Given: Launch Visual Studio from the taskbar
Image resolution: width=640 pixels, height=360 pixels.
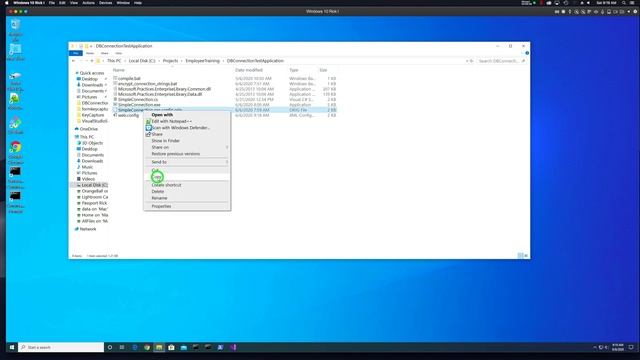Looking at the screenshot, I should (x=233, y=347).
